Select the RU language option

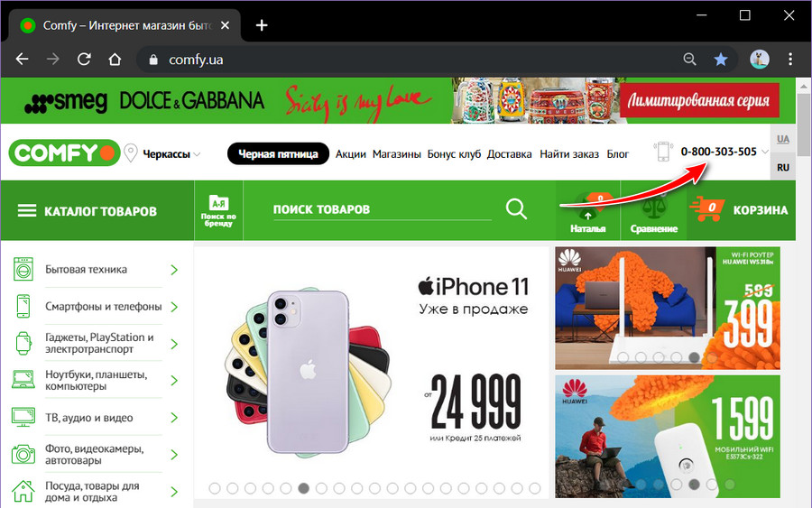783,167
